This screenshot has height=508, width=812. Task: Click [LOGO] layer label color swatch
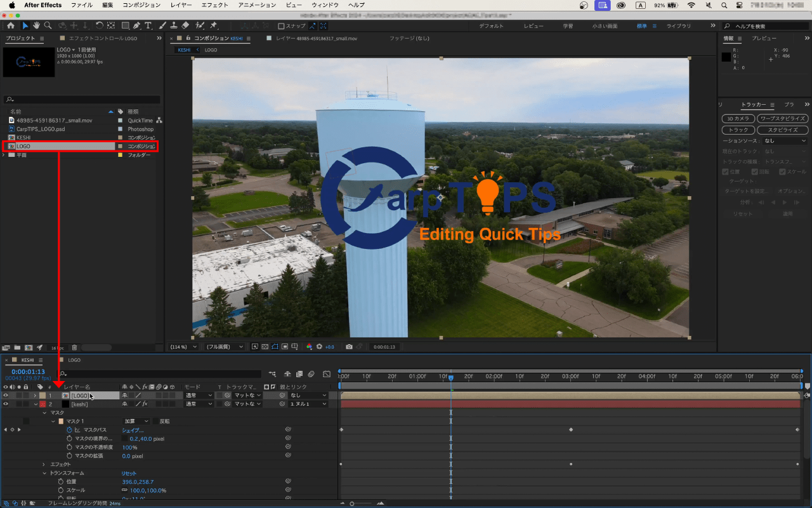click(x=43, y=396)
